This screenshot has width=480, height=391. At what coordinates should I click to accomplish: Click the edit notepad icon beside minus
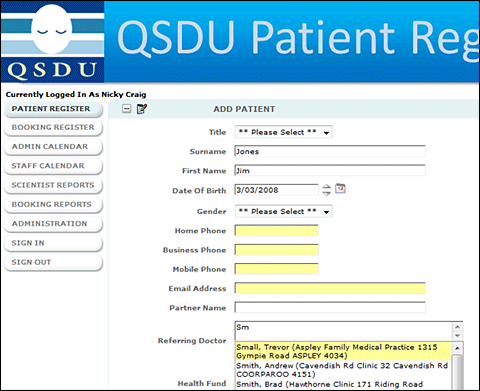pos(142,109)
